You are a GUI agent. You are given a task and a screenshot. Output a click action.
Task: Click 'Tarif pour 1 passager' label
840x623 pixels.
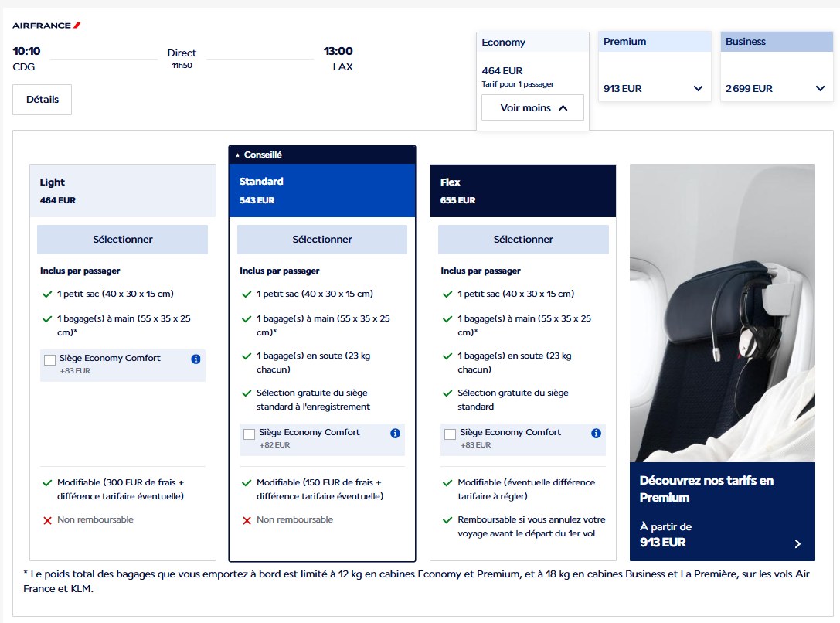point(518,84)
